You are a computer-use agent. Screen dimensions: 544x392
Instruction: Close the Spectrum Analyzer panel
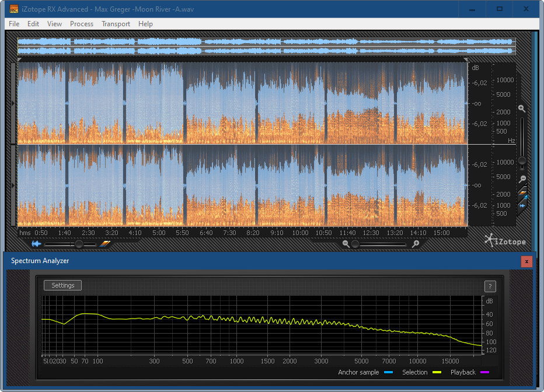pyautogui.click(x=526, y=261)
